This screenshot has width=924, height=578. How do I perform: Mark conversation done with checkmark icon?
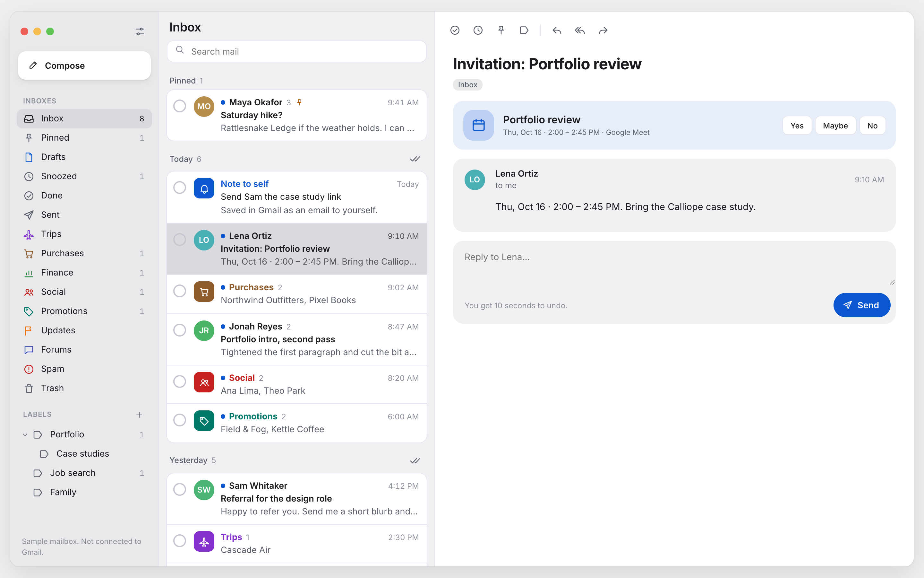455,30
